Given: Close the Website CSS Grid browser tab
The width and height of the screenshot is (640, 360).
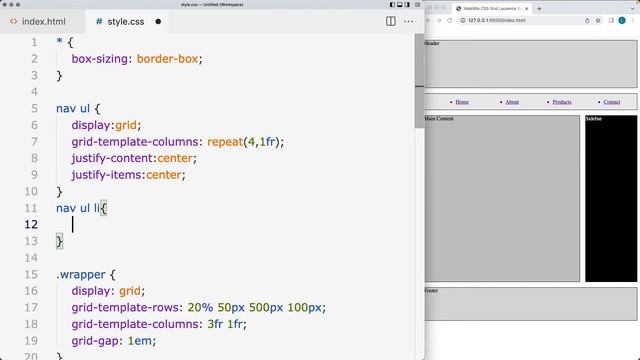Looking at the screenshot, I should [x=527, y=8].
